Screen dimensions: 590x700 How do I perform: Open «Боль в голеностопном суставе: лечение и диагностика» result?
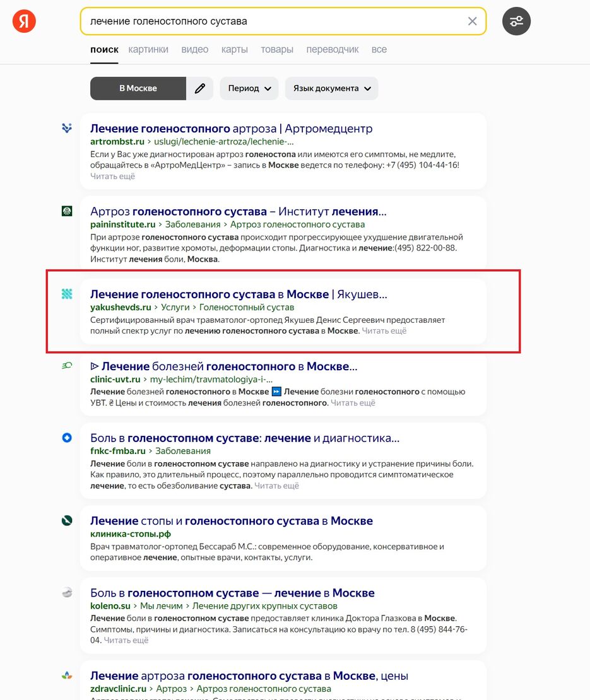pos(245,438)
